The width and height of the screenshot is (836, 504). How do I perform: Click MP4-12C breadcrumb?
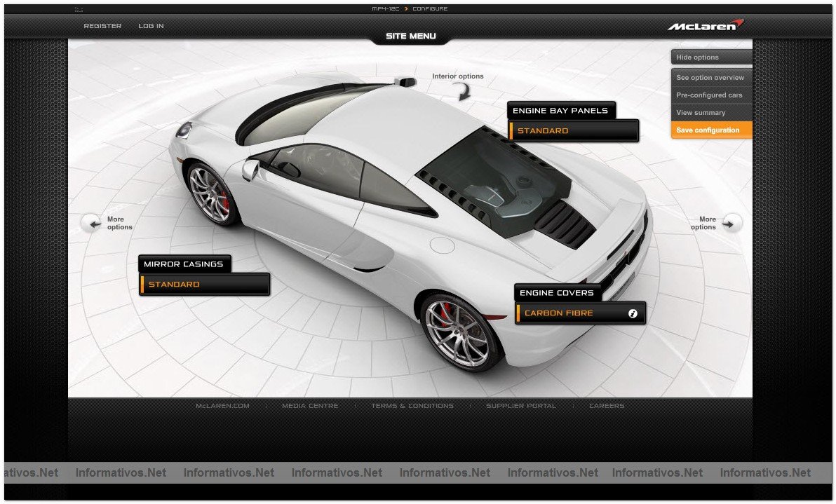click(x=386, y=8)
